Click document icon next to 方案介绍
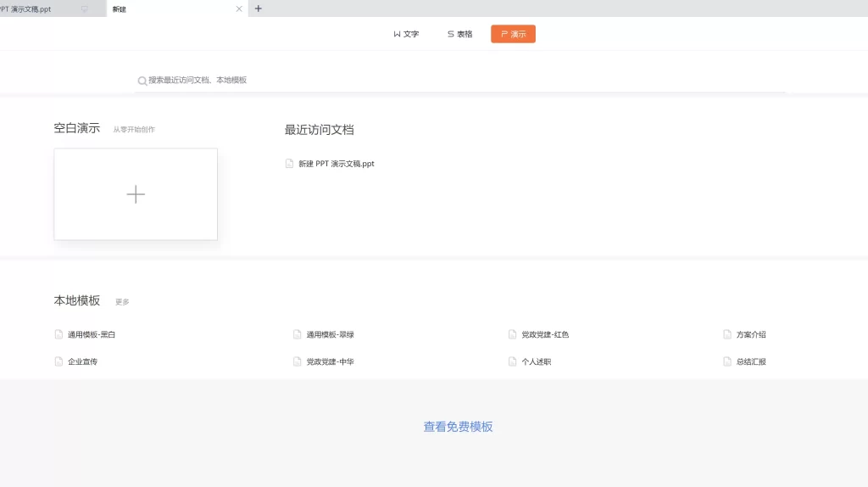The image size is (868, 487). pos(727,334)
